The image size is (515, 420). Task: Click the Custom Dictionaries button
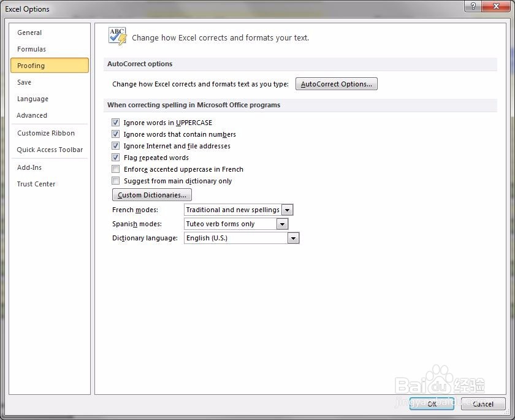[x=152, y=195]
